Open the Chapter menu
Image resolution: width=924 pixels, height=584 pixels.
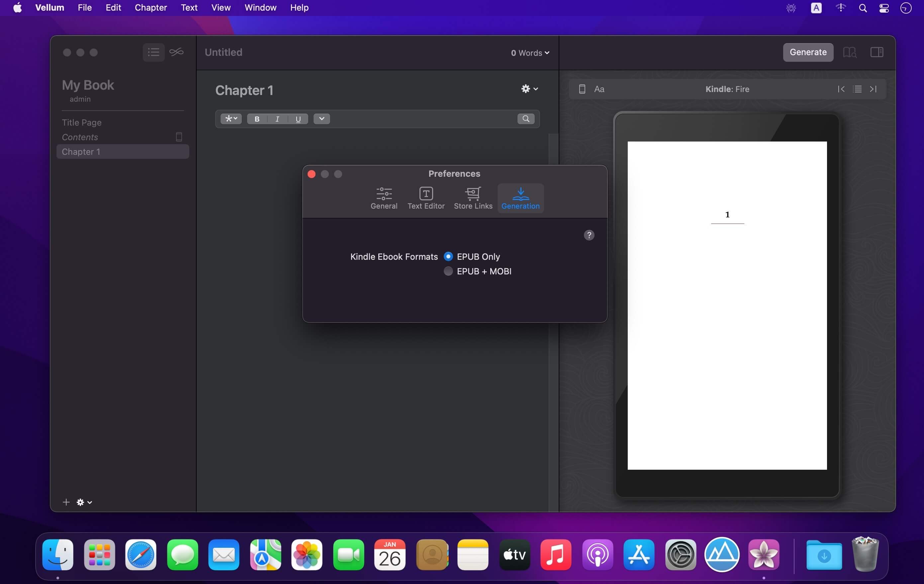[x=150, y=7]
